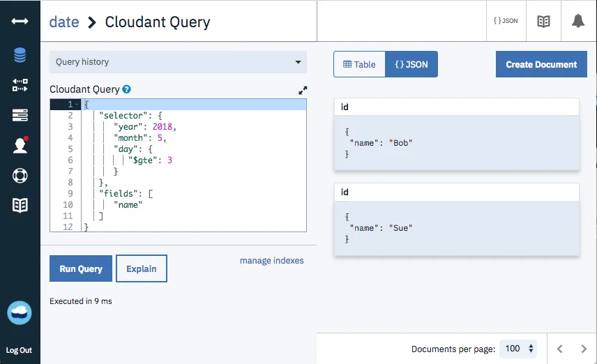
Task: Open Support lifebuoy icon in sidebar
Action: 20,176
